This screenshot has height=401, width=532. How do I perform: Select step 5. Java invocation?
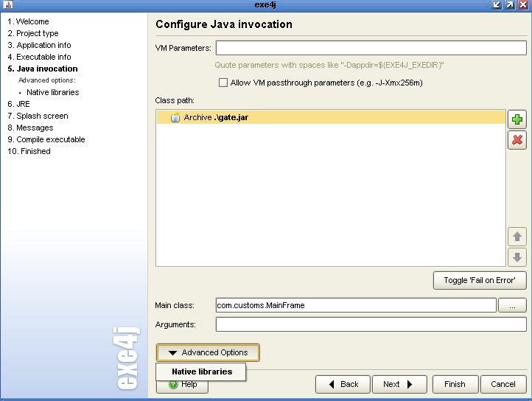pos(43,69)
